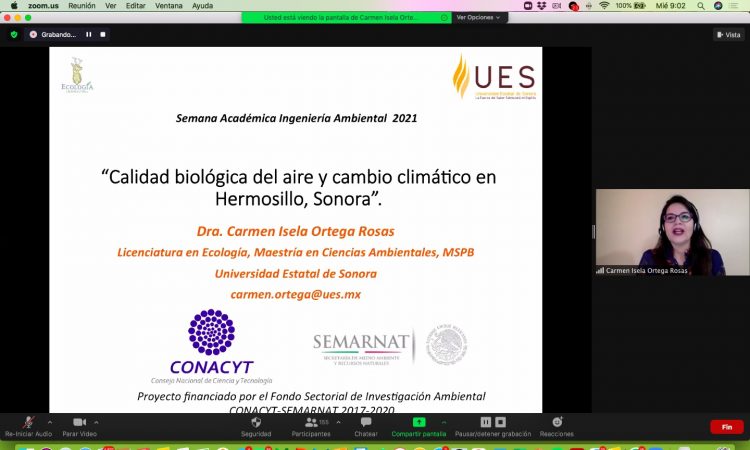Click the slide title 'Calidad biológica del aire'
This screenshot has width=750, height=450.
click(x=298, y=187)
